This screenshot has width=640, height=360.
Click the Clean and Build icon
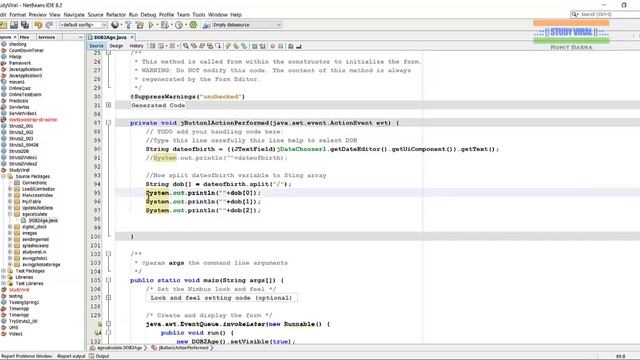click(140, 25)
